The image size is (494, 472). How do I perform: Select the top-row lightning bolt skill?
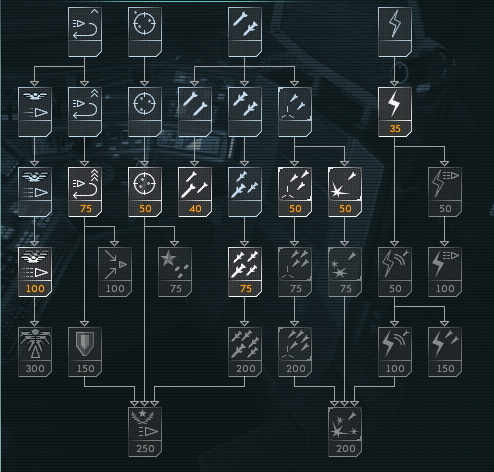click(x=395, y=32)
